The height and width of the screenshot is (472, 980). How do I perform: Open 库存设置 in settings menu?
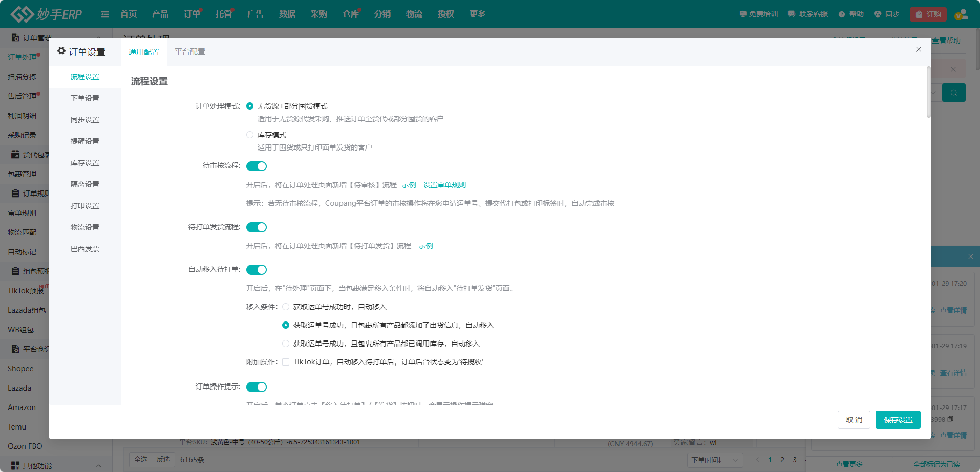(85, 163)
